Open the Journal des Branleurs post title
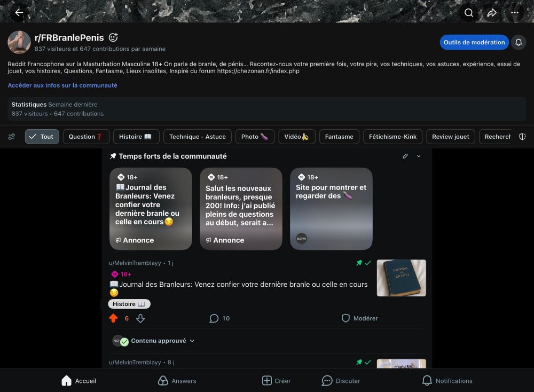The width and height of the screenshot is (534, 392). 238,288
